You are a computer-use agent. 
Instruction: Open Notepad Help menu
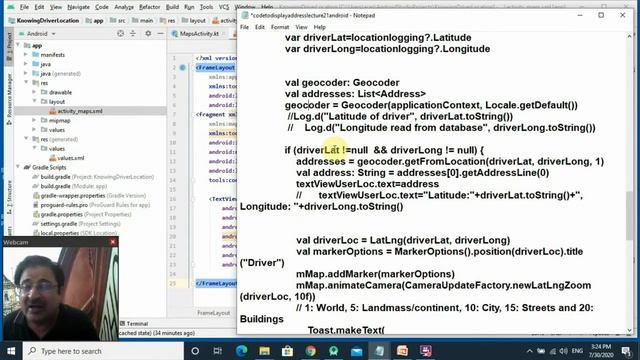click(x=320, y=27)
